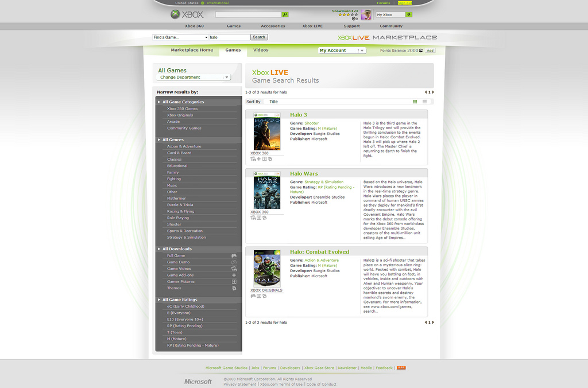The width and height of the screenshot is (588, 388).
Task: Click themes icon under Halo: Combat Evolved
Action: [x=264, y=296]
